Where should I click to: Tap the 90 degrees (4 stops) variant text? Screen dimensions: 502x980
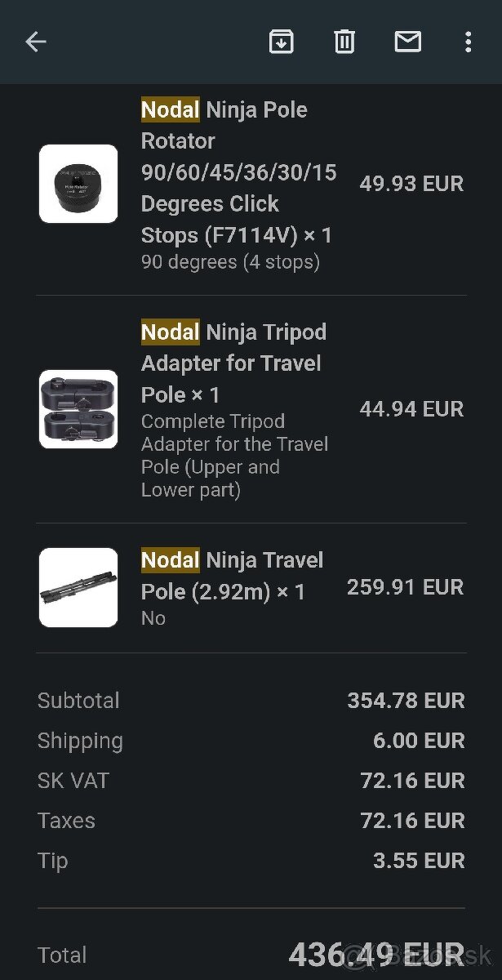(232, 262)
